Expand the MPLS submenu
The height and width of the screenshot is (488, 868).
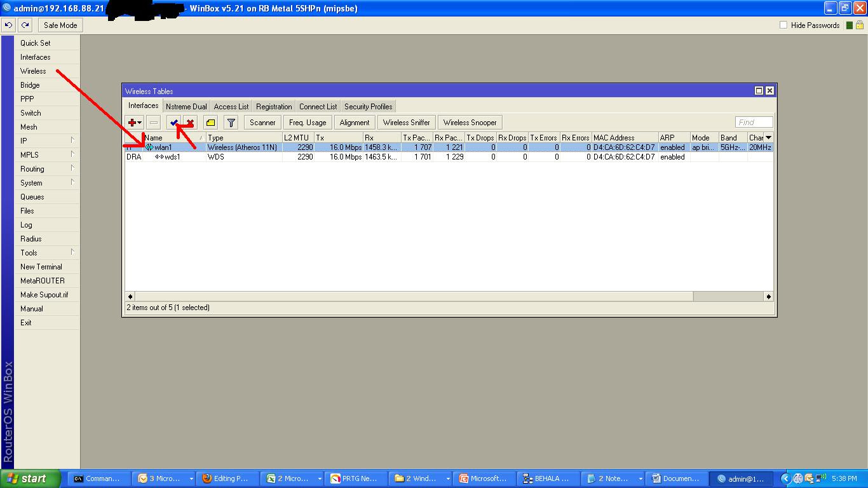(x=72, y=154)
